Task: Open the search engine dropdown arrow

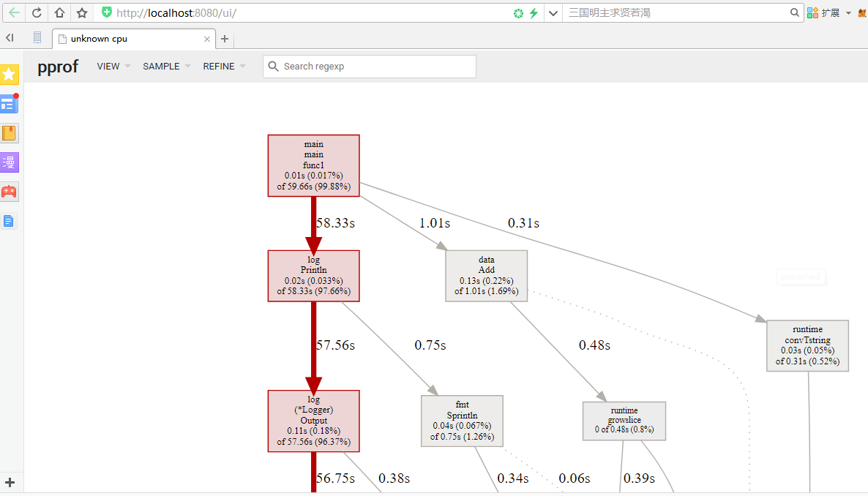Action: click(554, 12)
